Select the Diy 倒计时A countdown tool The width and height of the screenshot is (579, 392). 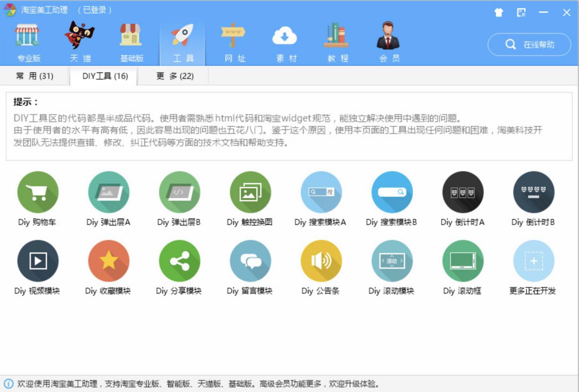coord(463,192)
